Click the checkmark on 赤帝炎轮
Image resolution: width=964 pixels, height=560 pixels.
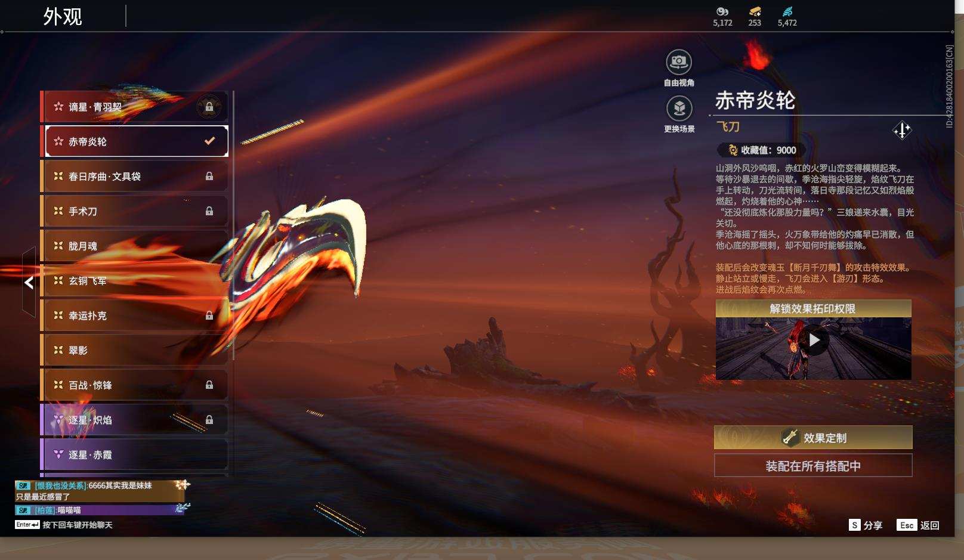[209, 141]
